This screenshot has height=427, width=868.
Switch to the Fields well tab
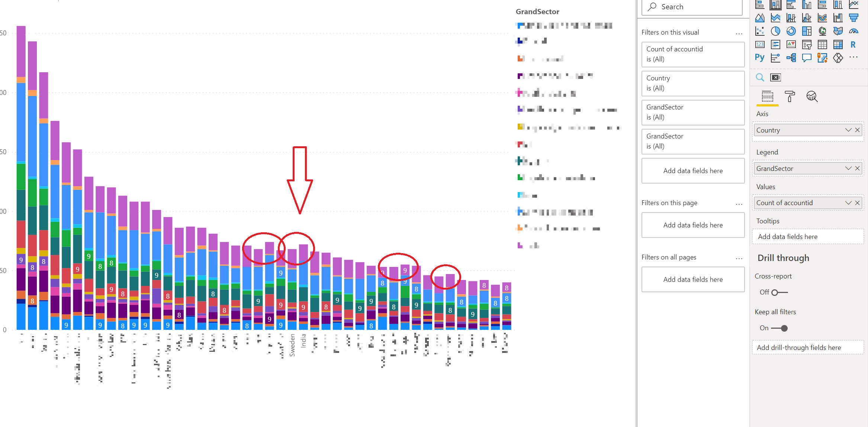767,97
